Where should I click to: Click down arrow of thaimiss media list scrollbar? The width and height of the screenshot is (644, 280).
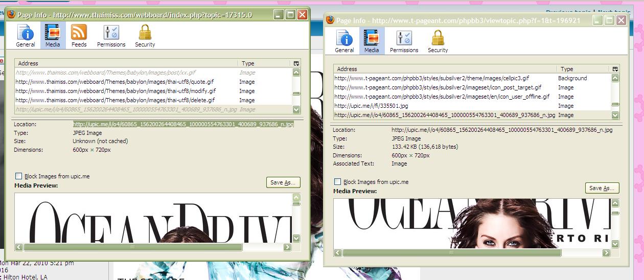pos(296,109)
